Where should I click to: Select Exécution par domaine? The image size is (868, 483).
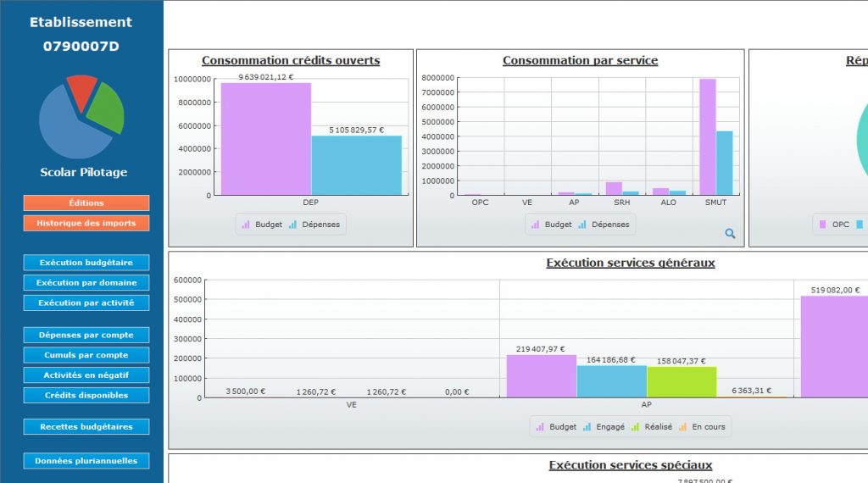point(86,283)
